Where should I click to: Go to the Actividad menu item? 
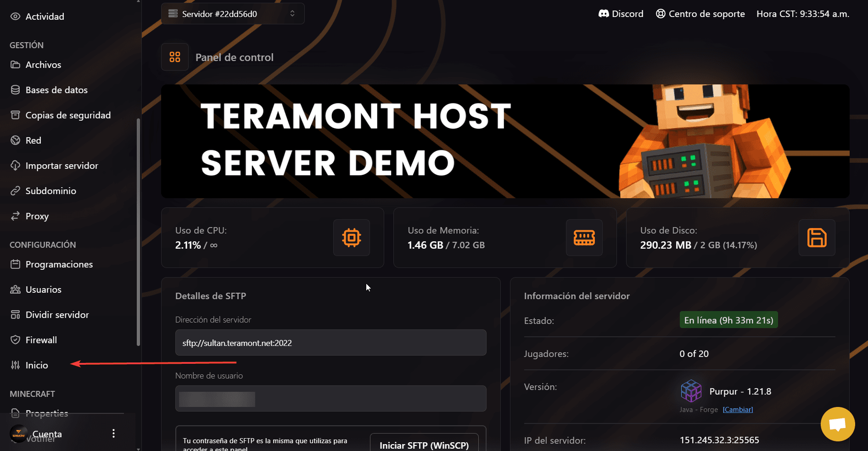[45, 17]
